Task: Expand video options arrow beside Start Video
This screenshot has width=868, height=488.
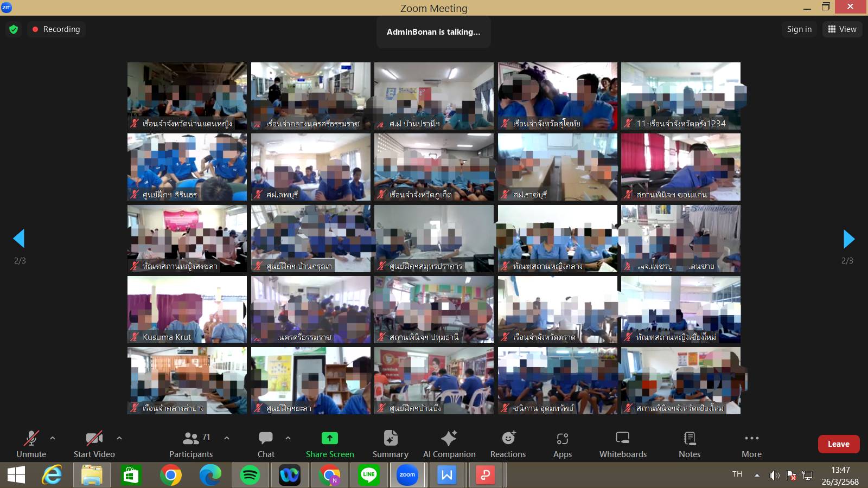Action: [119, 438]
